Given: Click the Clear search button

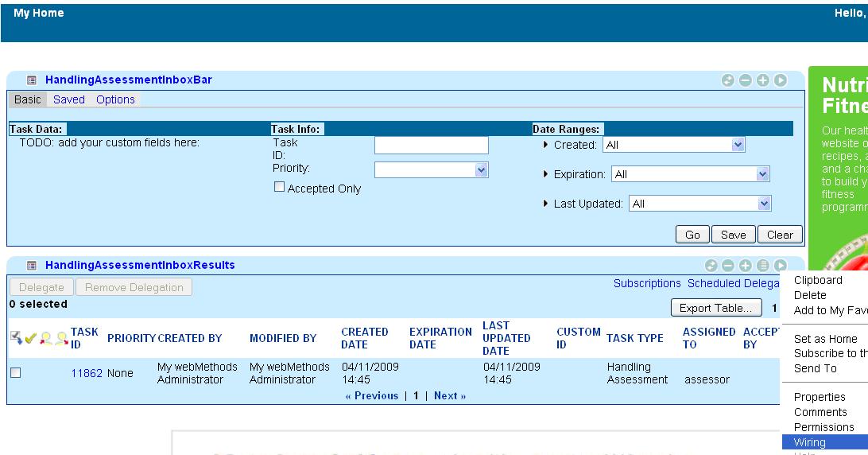Looking at the screenshot, I should click(780, 235).
